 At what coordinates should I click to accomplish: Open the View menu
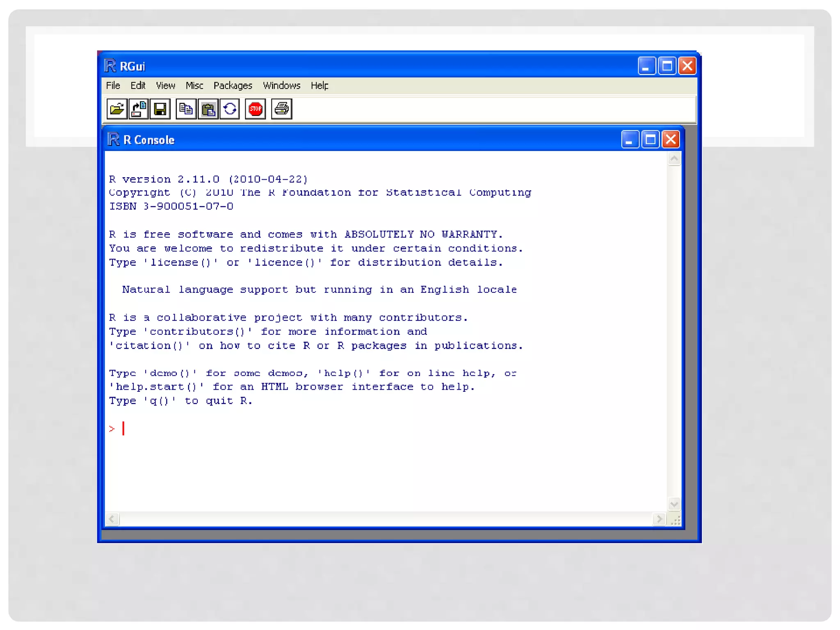[165, 86]
